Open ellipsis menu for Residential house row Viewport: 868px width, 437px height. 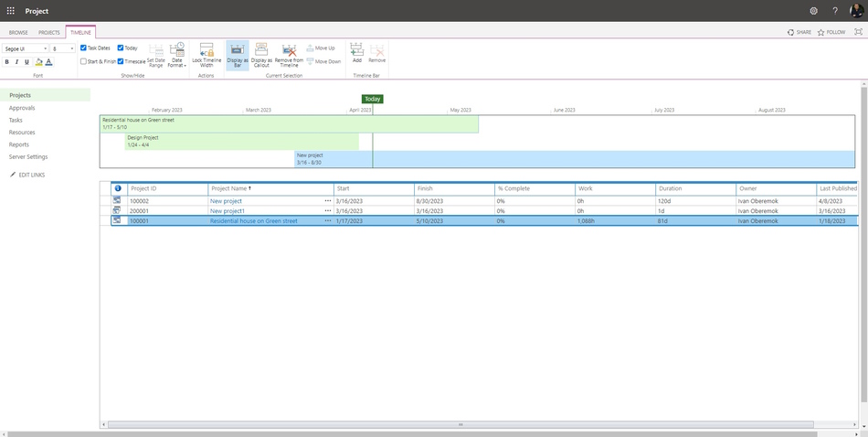pos(328,221)
